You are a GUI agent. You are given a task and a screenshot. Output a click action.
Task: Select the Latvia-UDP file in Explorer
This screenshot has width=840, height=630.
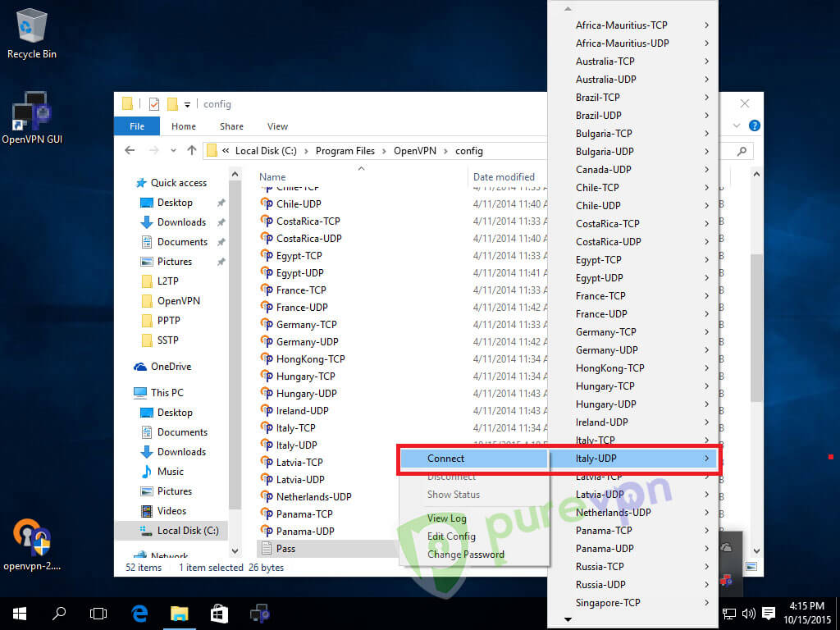click(293, 479)
